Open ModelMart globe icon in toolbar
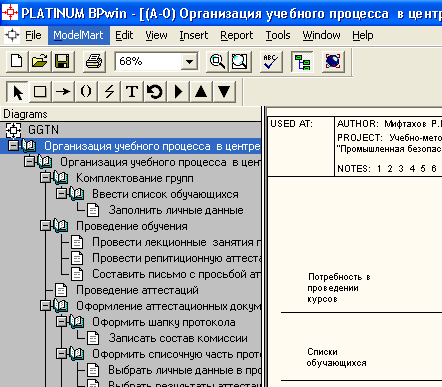Viewport: 442px width, 387px height. tap(333, 61)
